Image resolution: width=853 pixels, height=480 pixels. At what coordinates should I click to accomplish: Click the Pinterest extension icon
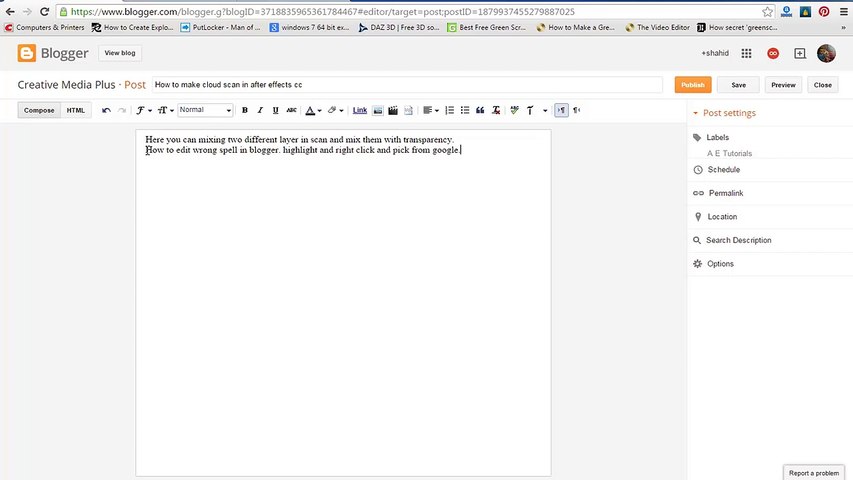[824, 11]
